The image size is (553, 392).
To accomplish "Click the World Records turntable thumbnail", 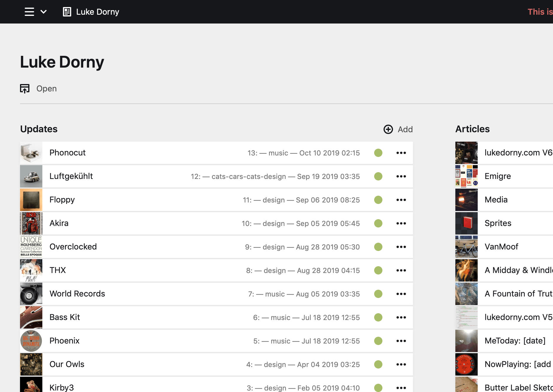I will 31,294.
